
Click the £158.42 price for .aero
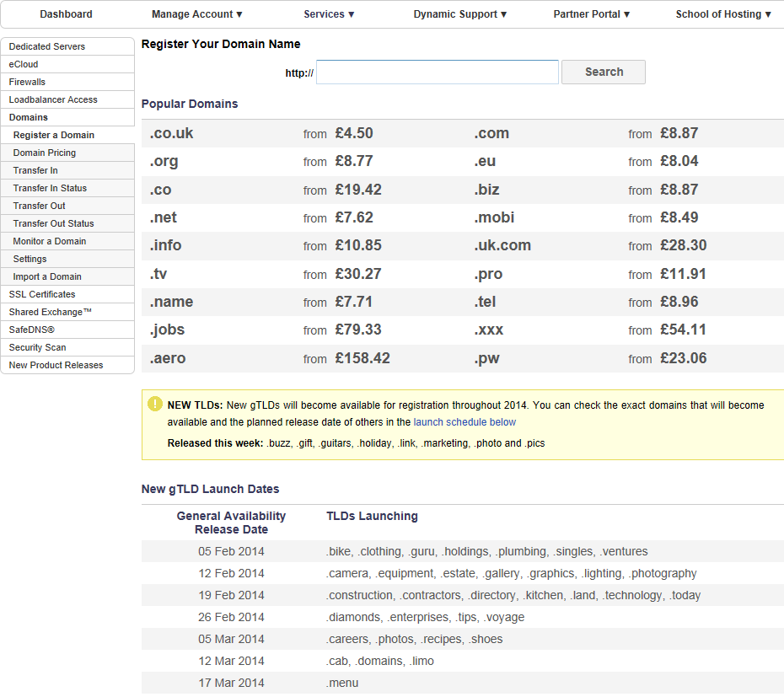click(x=362, y=358)
